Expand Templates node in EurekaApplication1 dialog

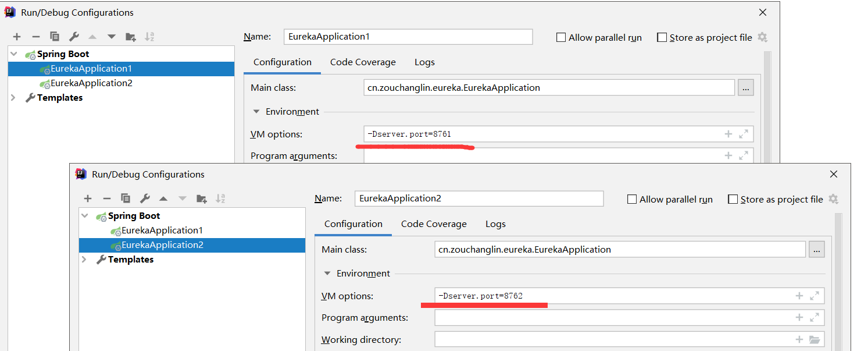[x=13, y=98]
